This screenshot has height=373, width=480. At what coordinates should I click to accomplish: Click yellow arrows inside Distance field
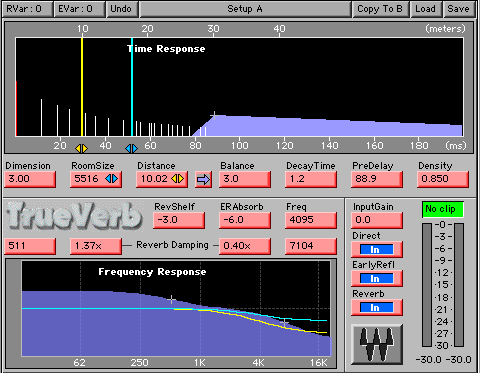[x=178, y=179]
